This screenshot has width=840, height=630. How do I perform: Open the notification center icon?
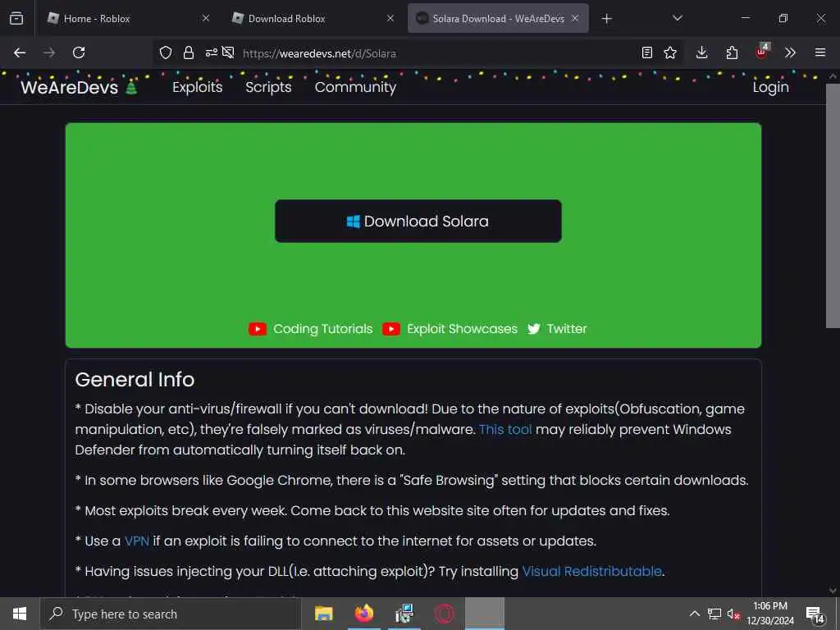[815, 614]
